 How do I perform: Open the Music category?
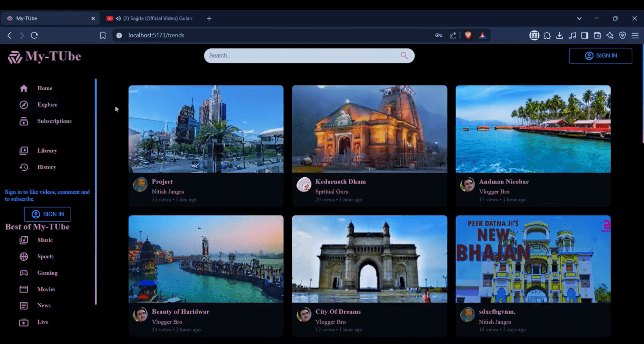(x=45, y=240)
